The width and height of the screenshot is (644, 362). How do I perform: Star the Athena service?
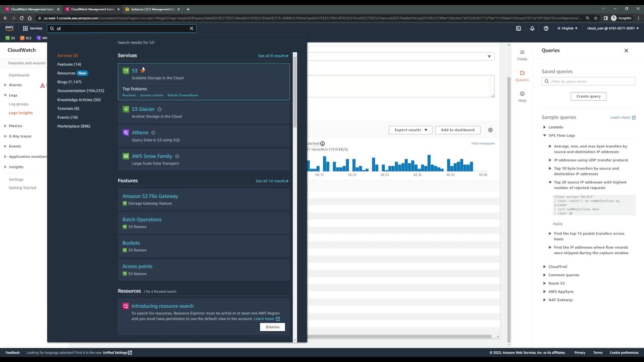[153, 133]
